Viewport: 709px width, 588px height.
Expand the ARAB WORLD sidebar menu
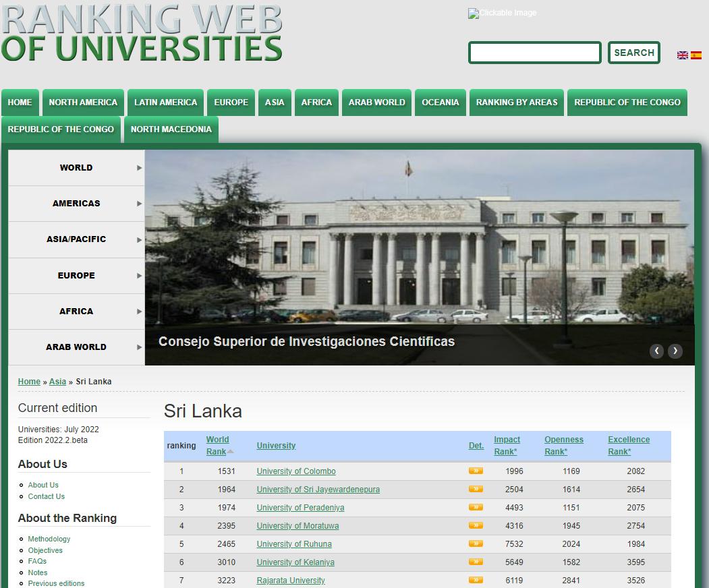click(x=76, y=347)
